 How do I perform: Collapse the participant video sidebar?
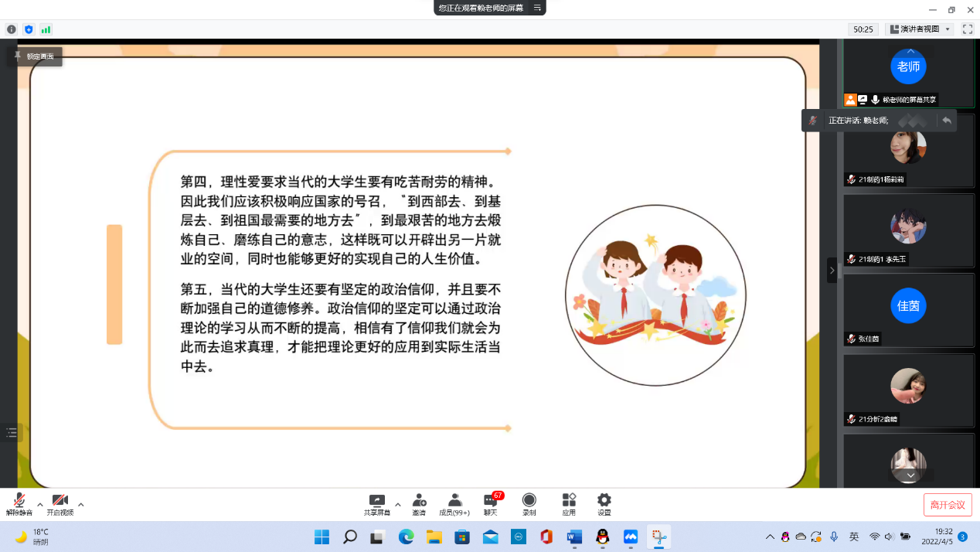point(832,270)
